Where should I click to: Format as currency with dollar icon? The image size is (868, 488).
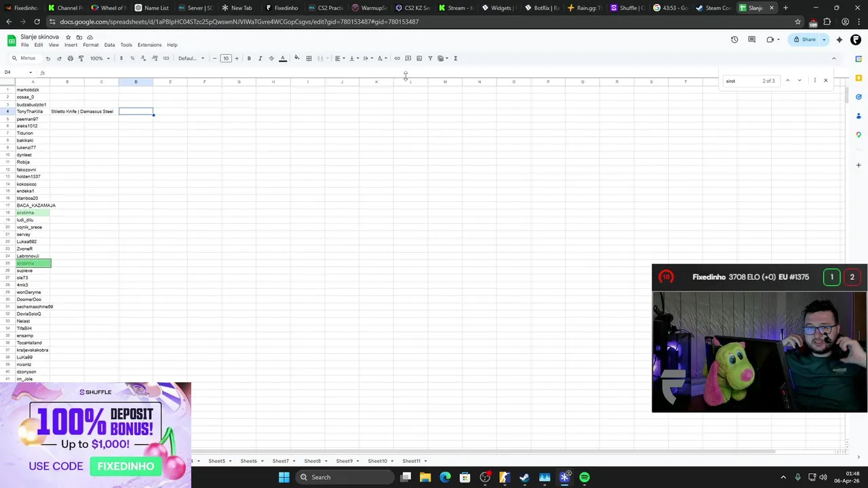coord(121,58)
